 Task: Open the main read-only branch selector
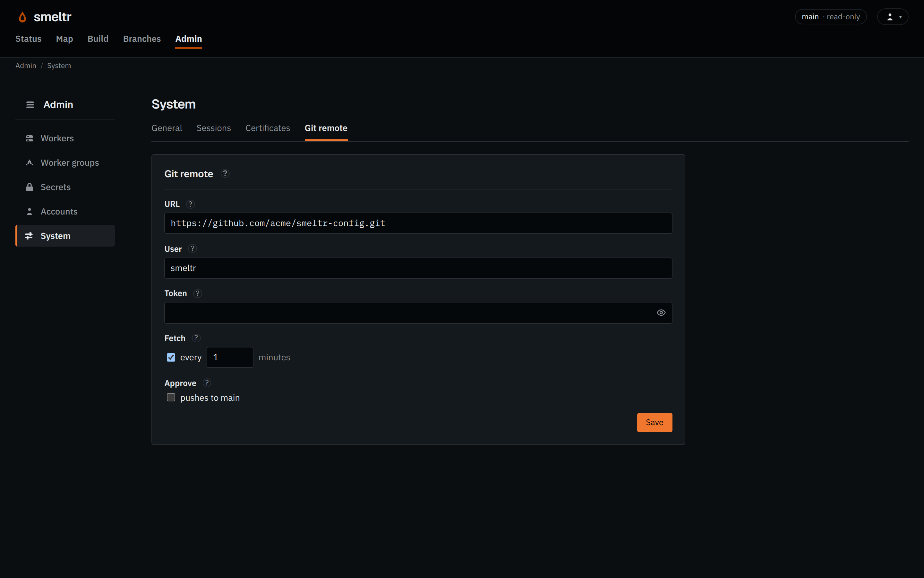coord(830,17)
